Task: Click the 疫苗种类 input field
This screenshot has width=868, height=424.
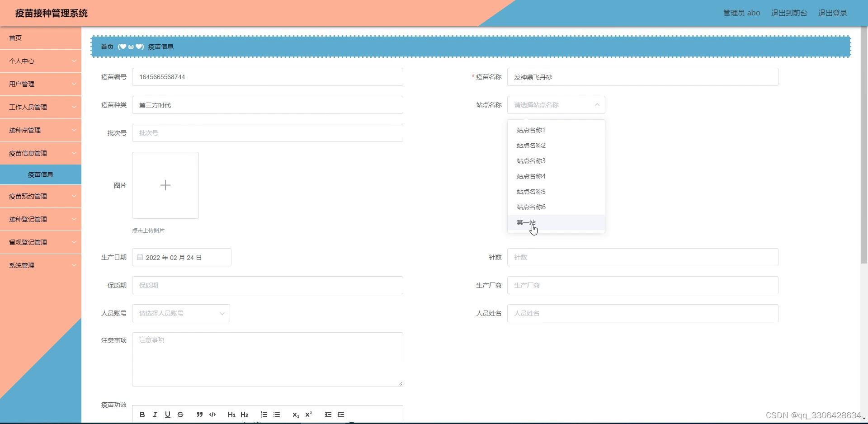Action: 268,105
